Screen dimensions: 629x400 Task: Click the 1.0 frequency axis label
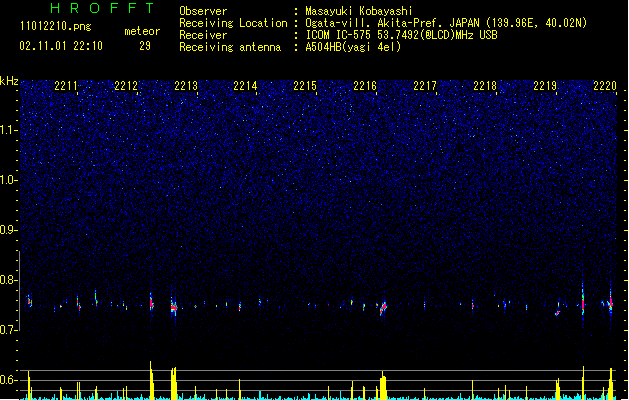point(8,180)
